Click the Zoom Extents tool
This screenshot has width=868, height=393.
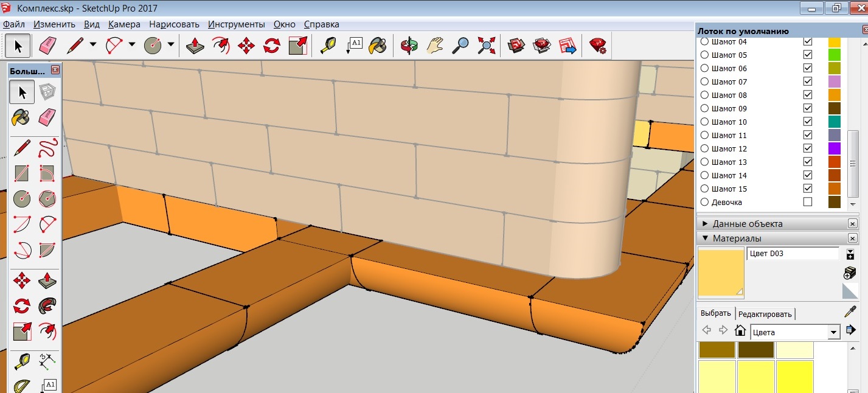487,46
